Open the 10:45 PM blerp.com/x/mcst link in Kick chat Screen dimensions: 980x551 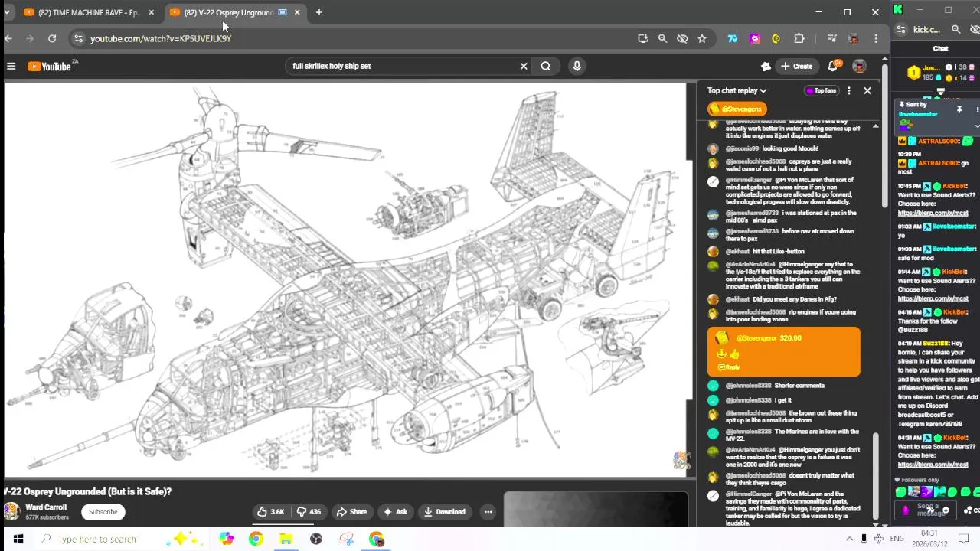pos(933,214)
